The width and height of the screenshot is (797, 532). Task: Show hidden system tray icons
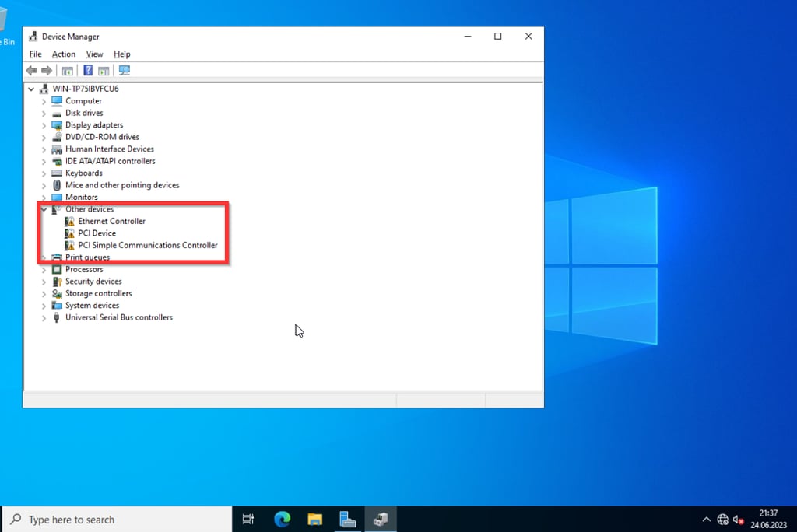(706, 520)
